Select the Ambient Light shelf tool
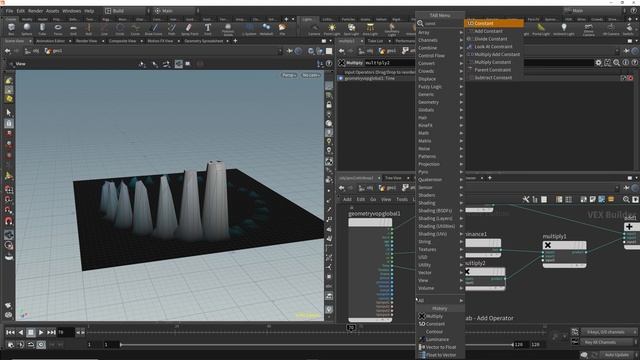Image resolution: width=640 pixels, height=360 pixels. pyautogui.click(x=564, y=29)
